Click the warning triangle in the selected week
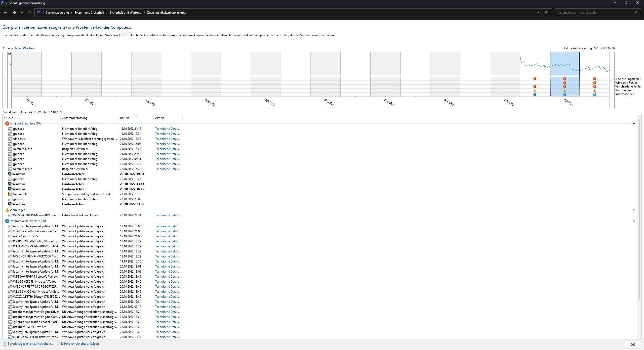 coord(565,91)
